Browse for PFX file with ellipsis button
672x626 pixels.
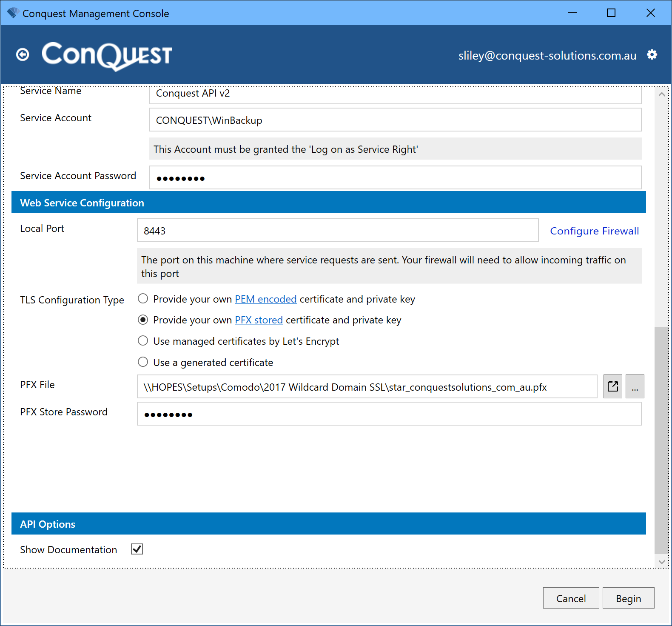click(635, 386)
